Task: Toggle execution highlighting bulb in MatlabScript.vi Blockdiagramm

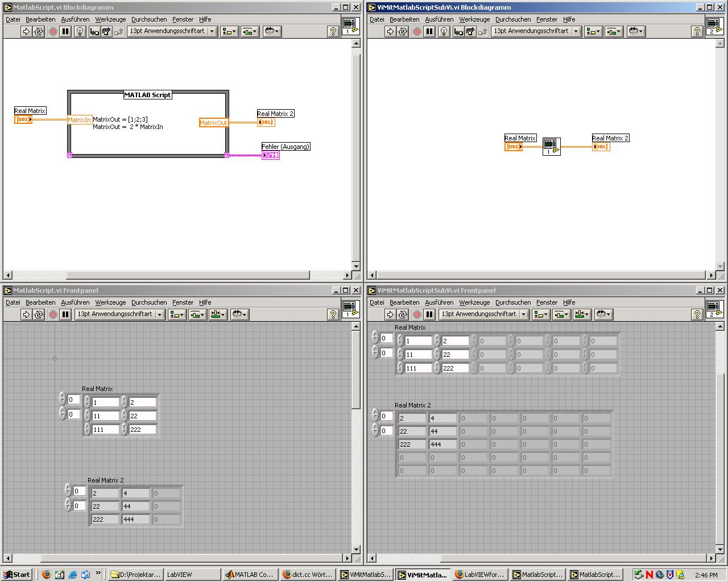Action: [80, 31]
